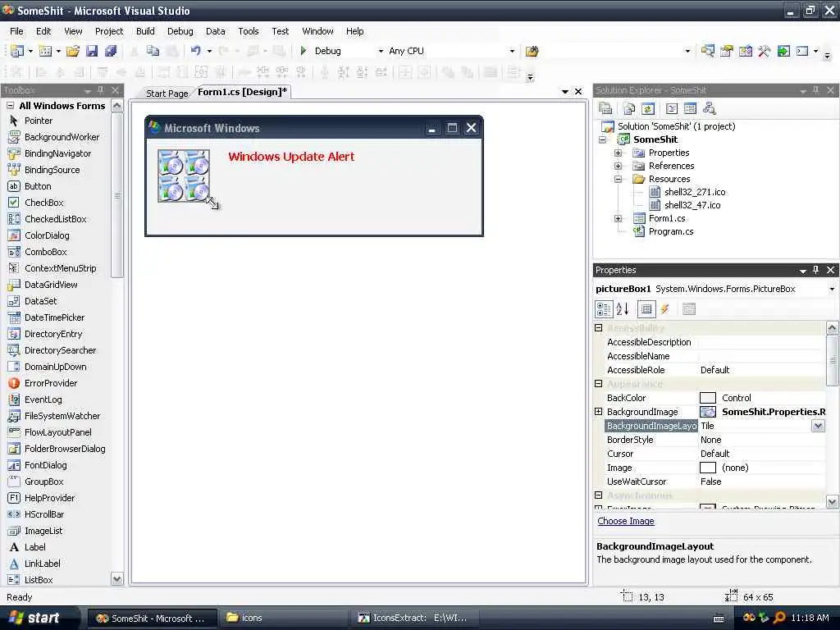Click the Save All toolbar icon

[111, 51]
